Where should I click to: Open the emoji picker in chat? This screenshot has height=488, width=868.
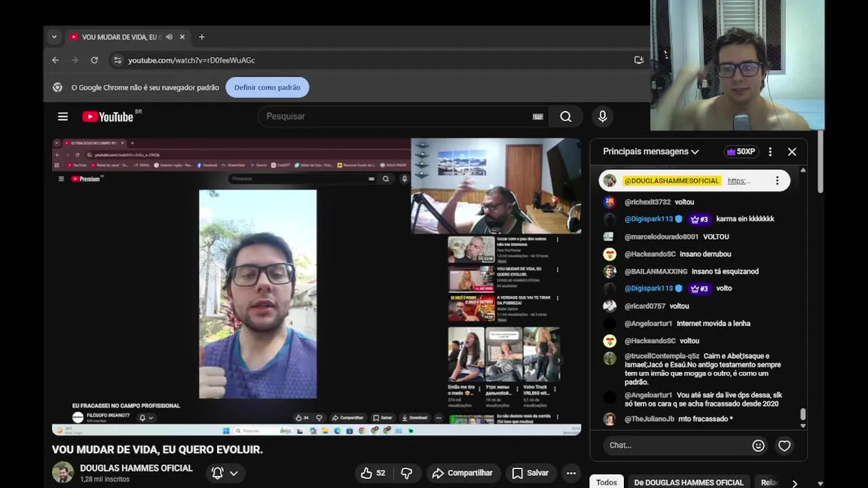(x=758, y=445)
